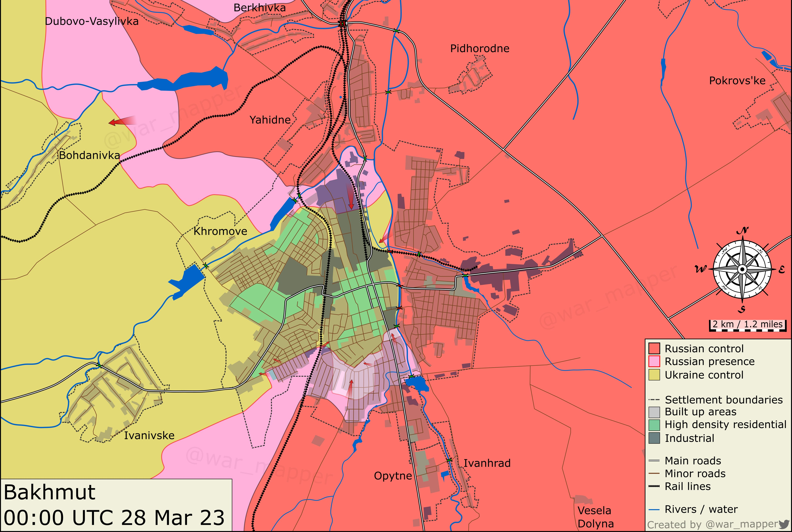This screenshot has height=532, width=792.
Task: Click the Rivers / water legend line
Action: [x=654, y=510]
